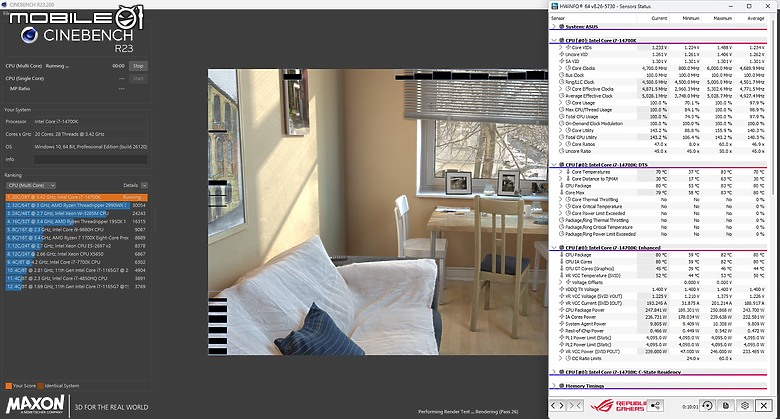The width and height of the screenshot is (780, 419).
Task: Expand the Core Clocks row
Action: click(x=561, y=68)
